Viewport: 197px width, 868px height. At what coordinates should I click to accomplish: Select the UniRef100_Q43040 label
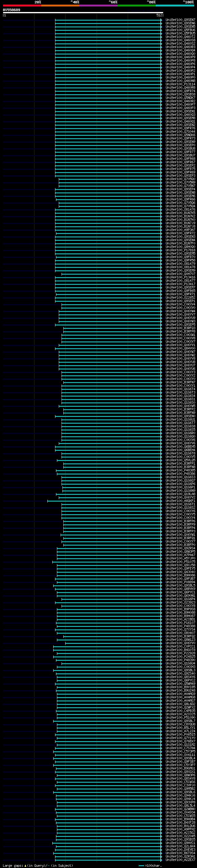180,572
